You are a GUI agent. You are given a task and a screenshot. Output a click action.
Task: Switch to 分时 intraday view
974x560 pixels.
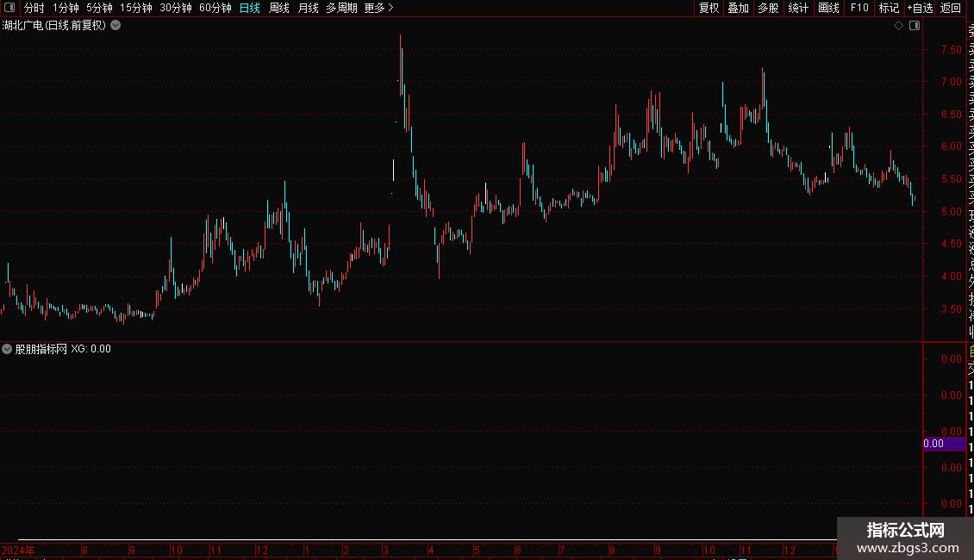click(34, 8)
